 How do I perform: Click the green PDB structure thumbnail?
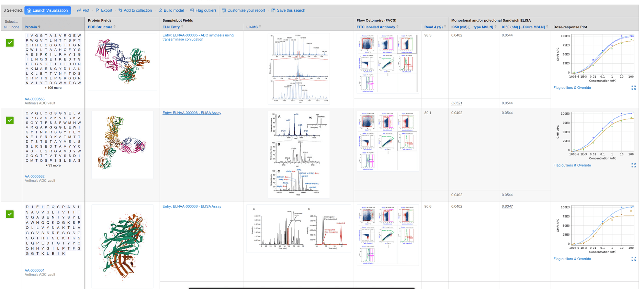pos(122,246)
